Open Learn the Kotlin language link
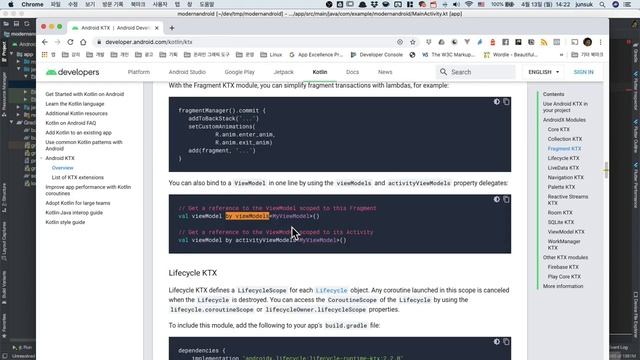The height and width of the screenshot is (360, 640). tap(75, 104)
